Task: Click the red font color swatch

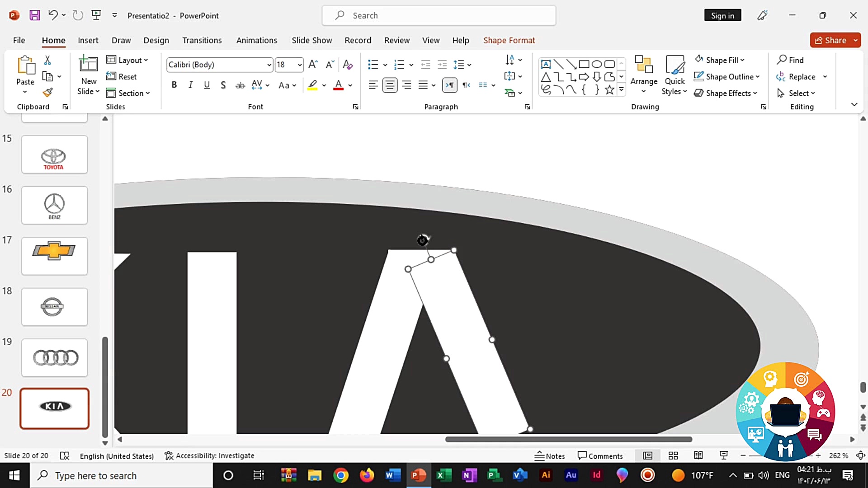Action: (x=338, y=85)
